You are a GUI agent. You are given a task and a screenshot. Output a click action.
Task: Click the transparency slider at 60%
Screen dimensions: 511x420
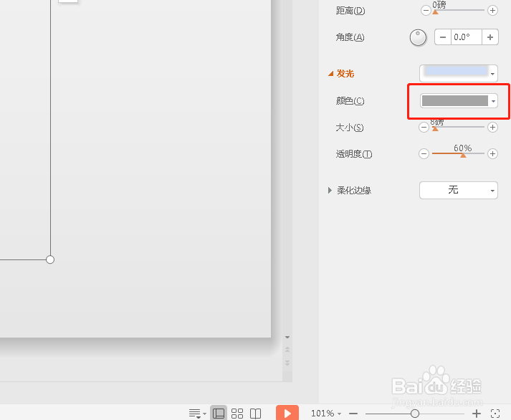click(463, 155)
